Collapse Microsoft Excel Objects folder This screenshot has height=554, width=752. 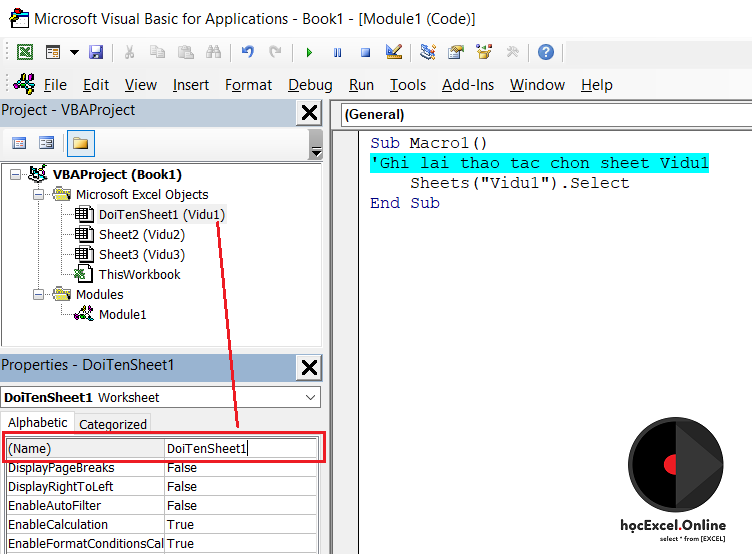(38, 195)
